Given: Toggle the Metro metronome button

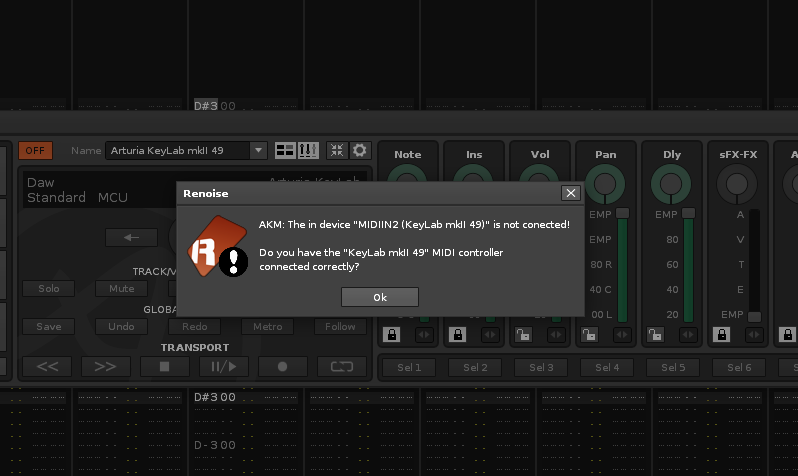Looking at the screenshot, I should 268,327.
